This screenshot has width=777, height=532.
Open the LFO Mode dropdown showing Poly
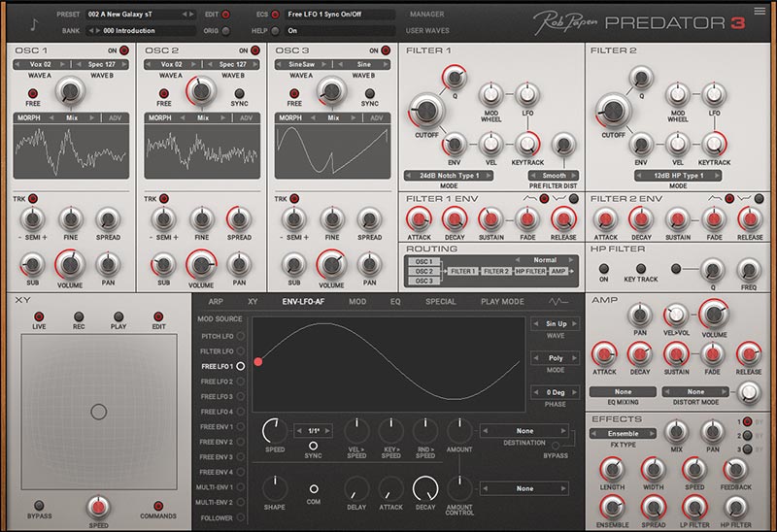click(556, 357)
